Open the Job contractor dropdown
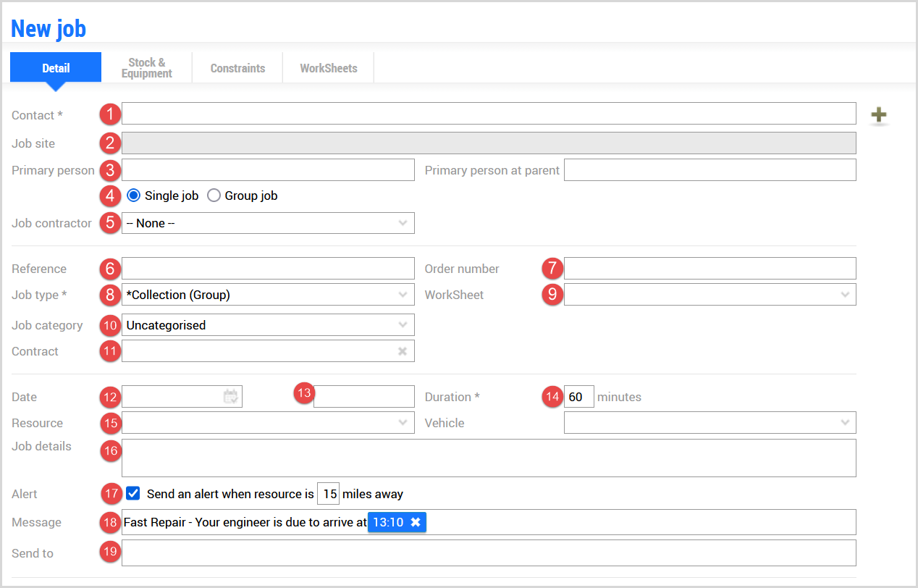The image size is (918, 588). 268,223
